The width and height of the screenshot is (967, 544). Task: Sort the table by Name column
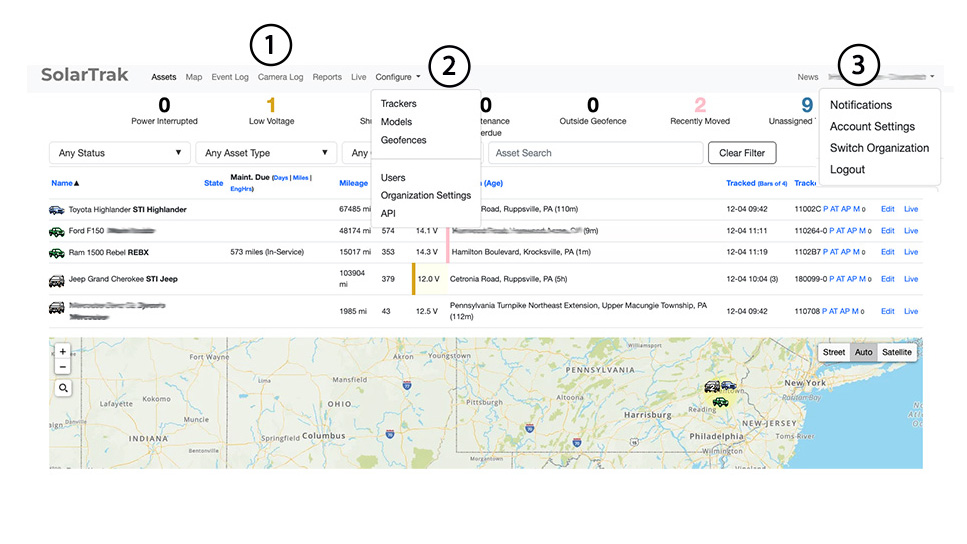click(x=65, y=183)
